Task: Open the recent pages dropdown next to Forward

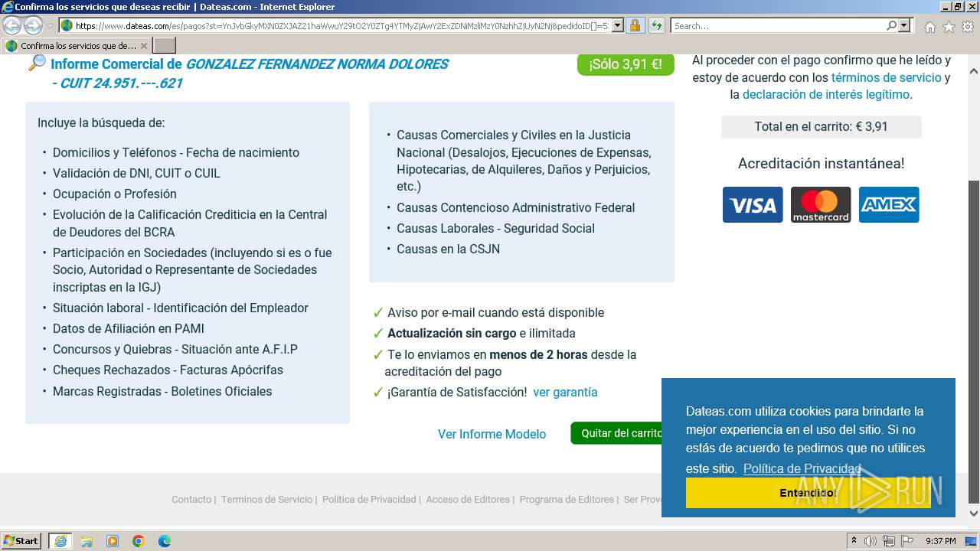Action: (x=50, y=26)
